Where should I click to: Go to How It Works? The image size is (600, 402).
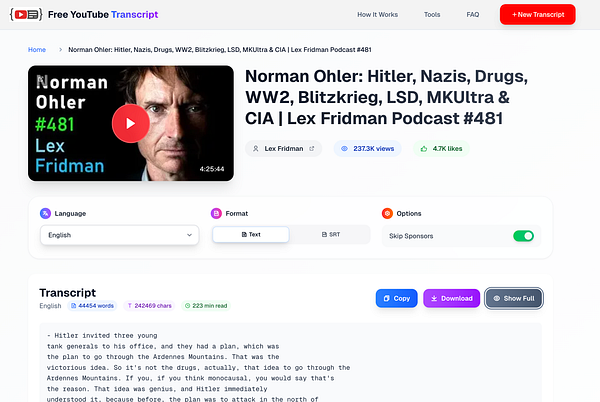pyautogui.click(x=377, y=15)
